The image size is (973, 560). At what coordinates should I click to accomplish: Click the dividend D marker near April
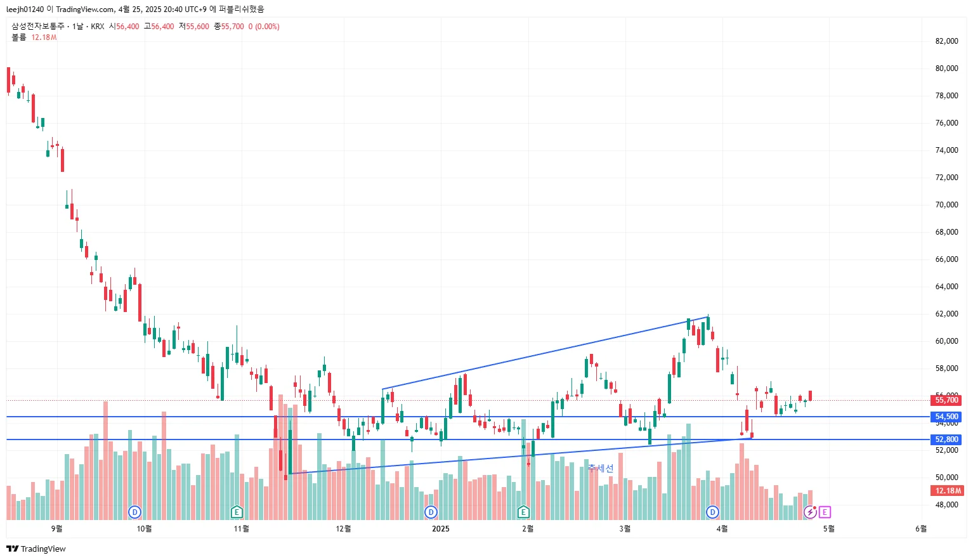(x=713, y=512)
